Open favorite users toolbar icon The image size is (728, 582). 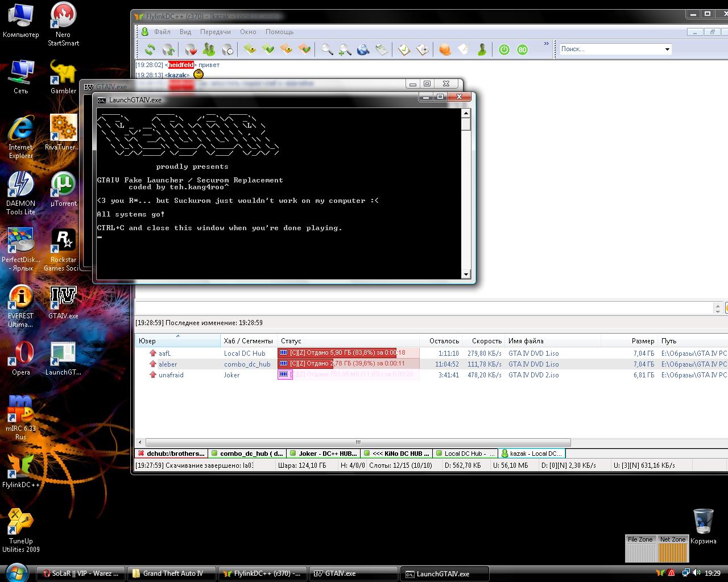[x=209, y=49]
